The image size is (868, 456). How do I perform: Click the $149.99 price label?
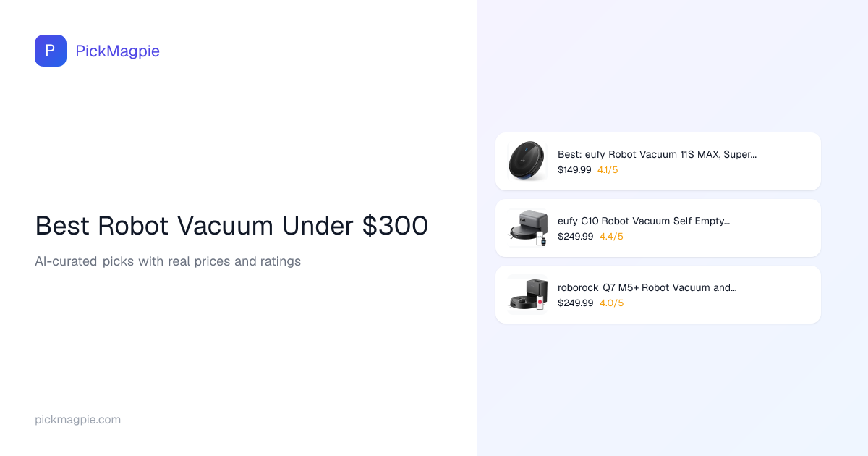click(574, 170)
